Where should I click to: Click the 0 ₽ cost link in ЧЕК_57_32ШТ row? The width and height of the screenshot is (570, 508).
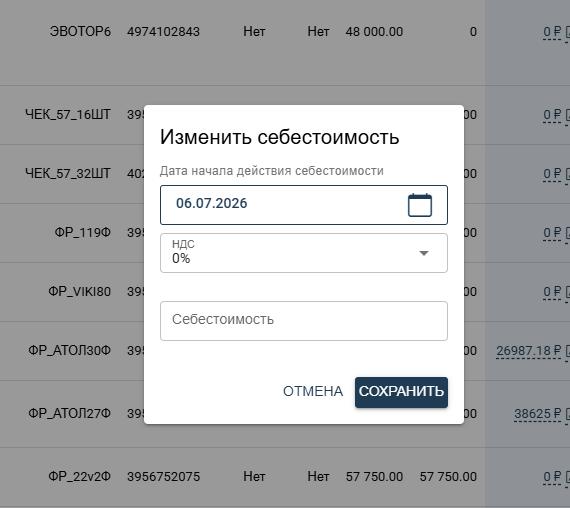click(x=552, y=174)
